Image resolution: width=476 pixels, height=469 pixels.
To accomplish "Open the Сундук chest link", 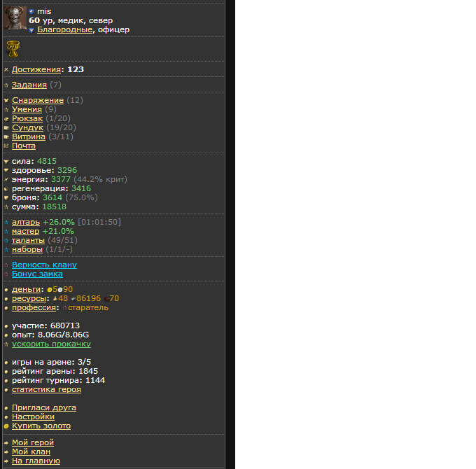I will [x=27, y=127].
